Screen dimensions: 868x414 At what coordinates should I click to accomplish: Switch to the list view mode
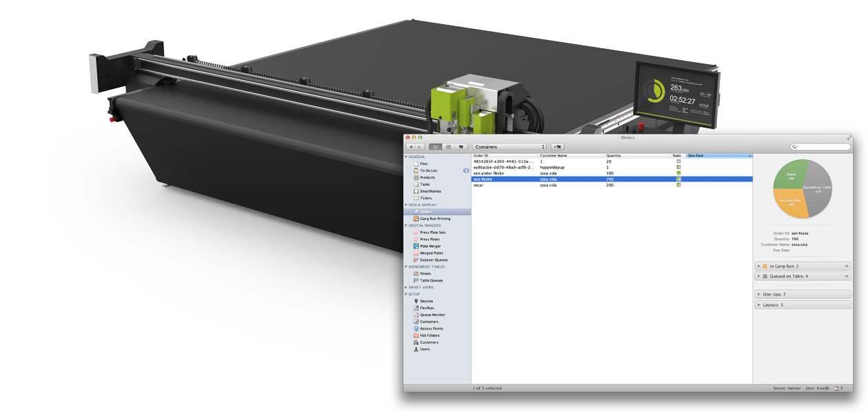436,147
